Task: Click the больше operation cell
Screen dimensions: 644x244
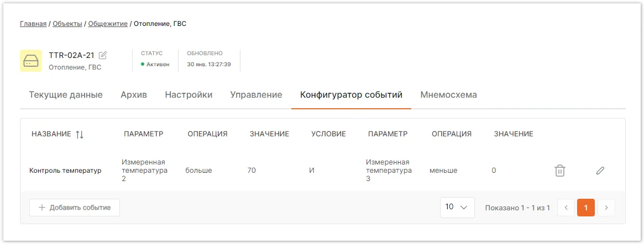Action: click(199, 170)
